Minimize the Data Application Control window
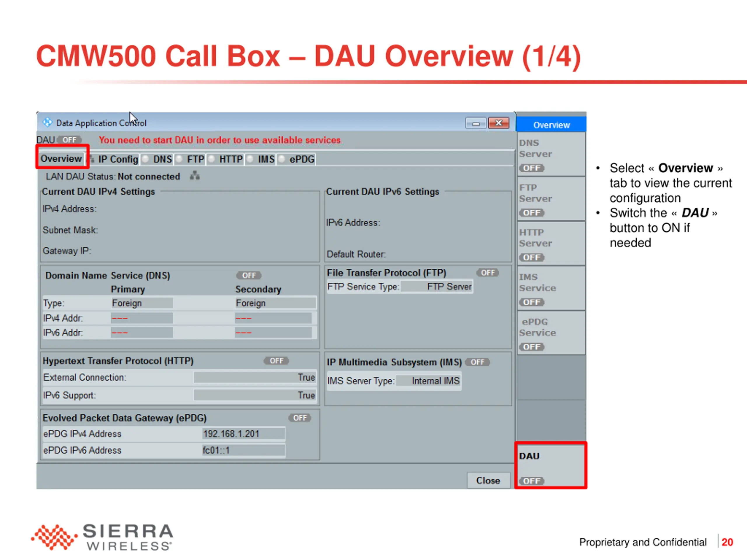This screenshot has height=560, width=747. click(x=476, y=123)
